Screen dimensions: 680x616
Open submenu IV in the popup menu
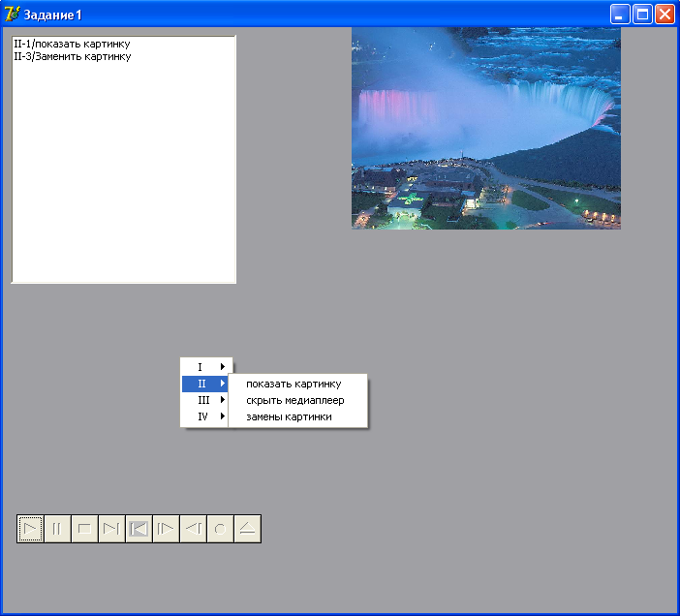point(204,416)
